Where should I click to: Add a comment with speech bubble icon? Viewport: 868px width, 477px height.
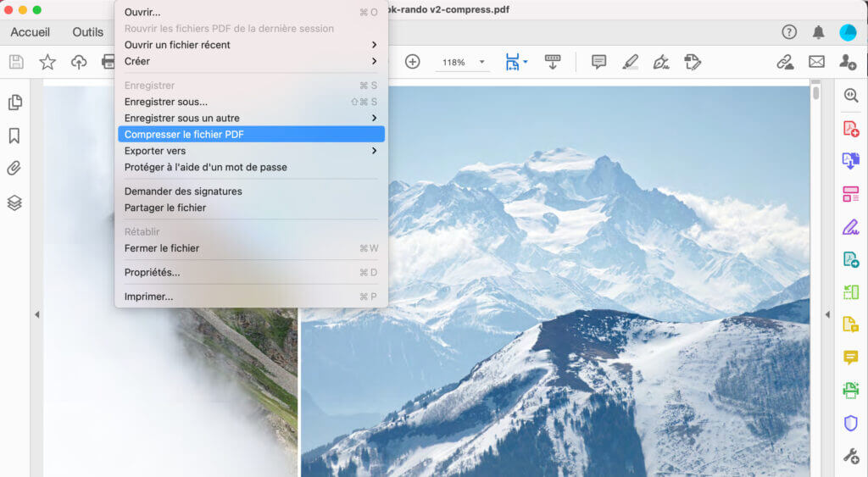tap(598, 62)
